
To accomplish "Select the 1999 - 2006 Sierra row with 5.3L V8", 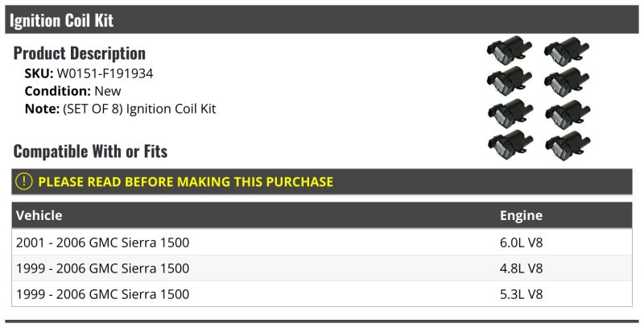I will pos(322,294).
